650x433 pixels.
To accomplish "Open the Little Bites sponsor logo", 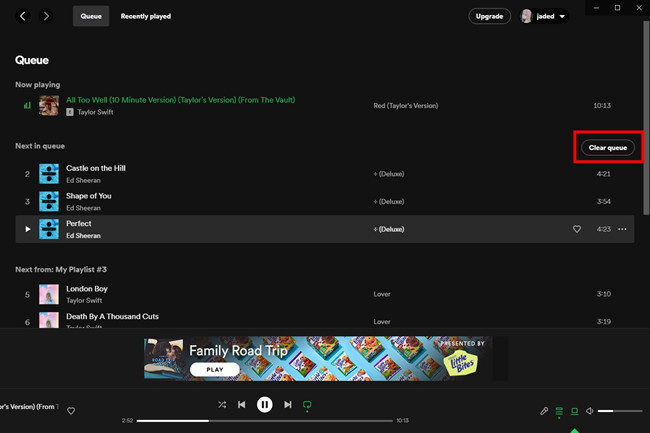I will click(x=461, y=363).
